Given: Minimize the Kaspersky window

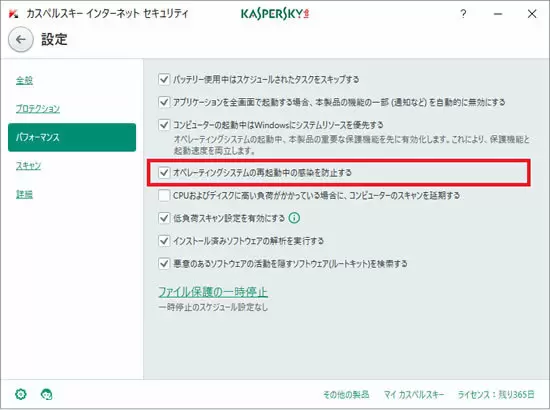Looking at the screenshot, I should click(x=498, y=14).
